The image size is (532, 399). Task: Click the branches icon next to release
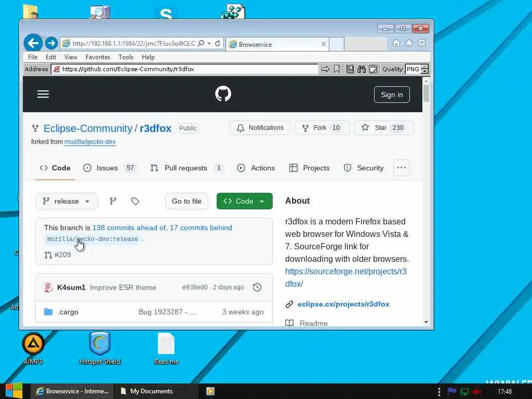pos(113,201)
